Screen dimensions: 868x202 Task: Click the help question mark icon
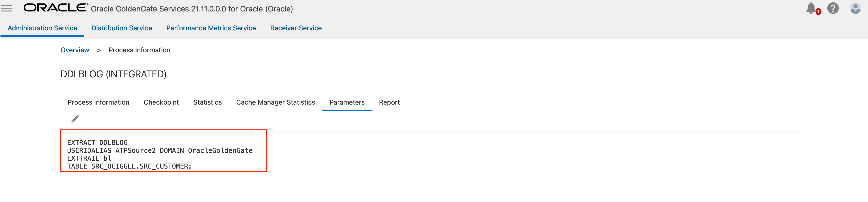tap(833, 8)
